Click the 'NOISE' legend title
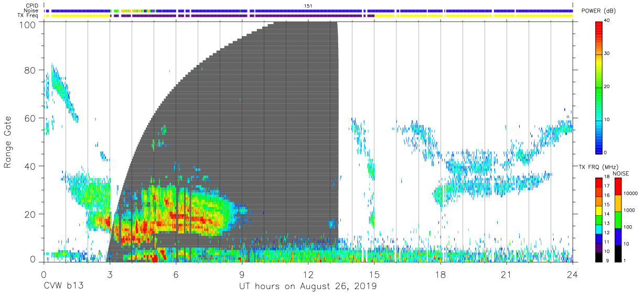 [x=621, y=174]
